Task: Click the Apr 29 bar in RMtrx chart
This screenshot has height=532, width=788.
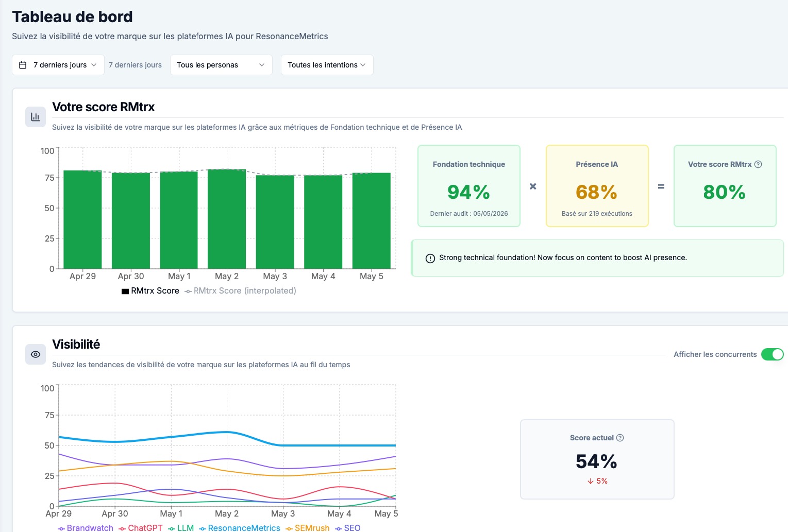Action: click(82, 219)
